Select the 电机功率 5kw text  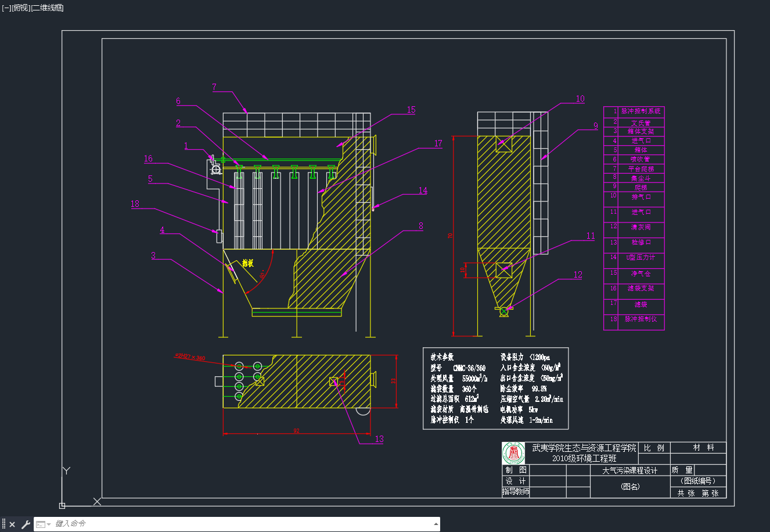tap(519, 409)
